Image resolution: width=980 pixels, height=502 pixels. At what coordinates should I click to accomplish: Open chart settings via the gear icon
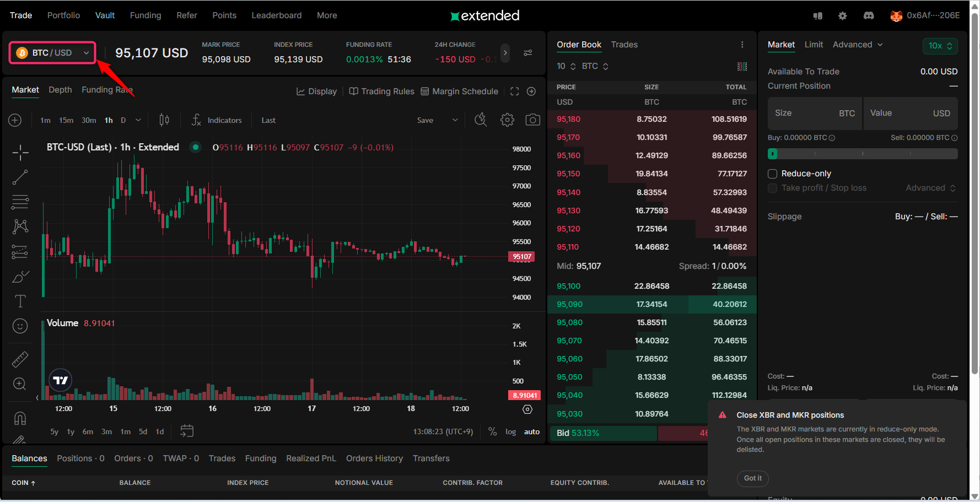pos(507,120)
